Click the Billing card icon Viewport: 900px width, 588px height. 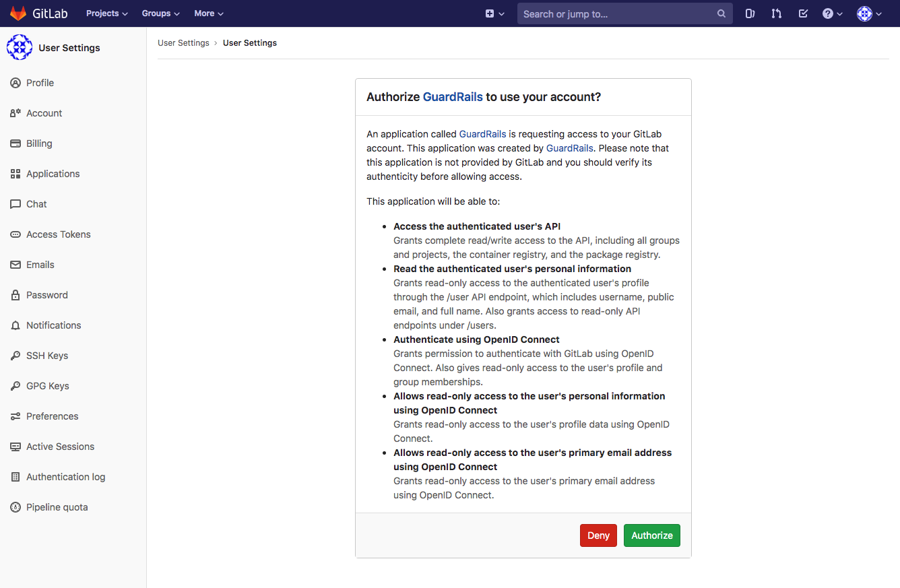(x=15, y=143)
